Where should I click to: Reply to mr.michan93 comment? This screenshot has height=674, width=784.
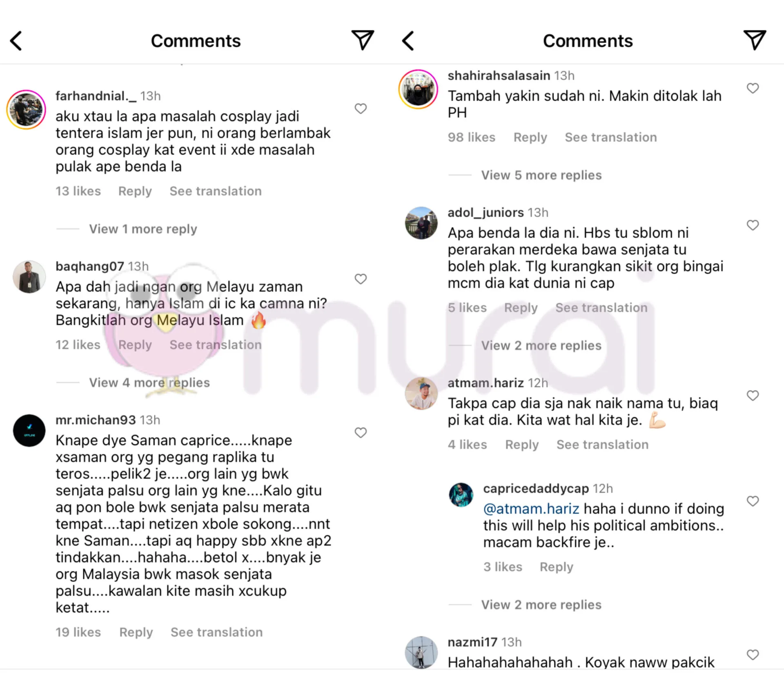pyautogui.click(x=136, y=632)
